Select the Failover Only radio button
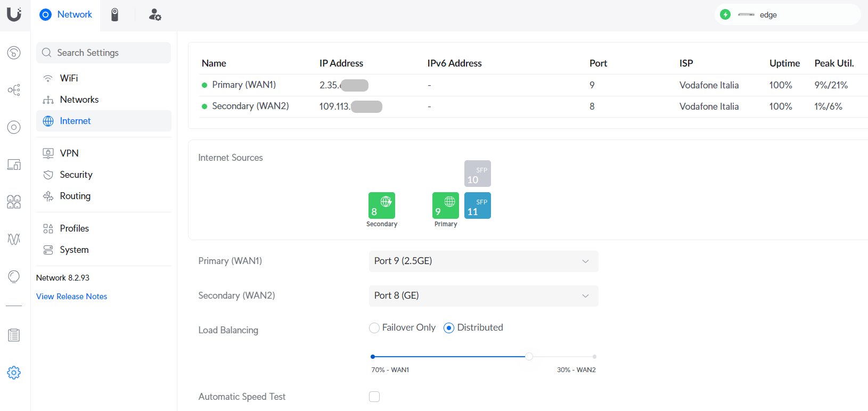 pos(374,328)
